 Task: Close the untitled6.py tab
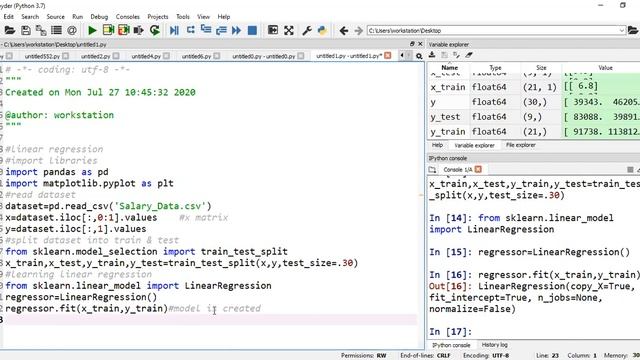[217, 56]
